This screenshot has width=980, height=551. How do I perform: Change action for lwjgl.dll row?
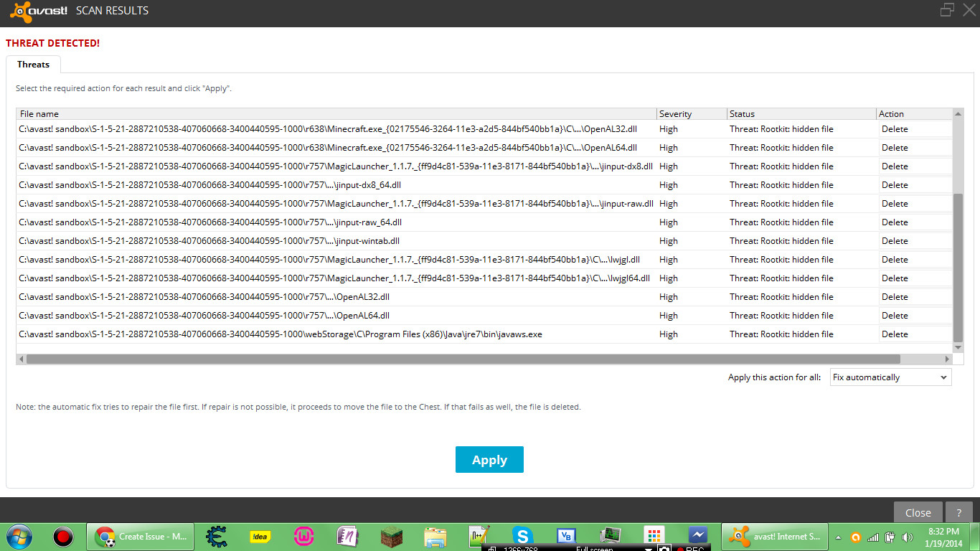[x=915, y=260]
